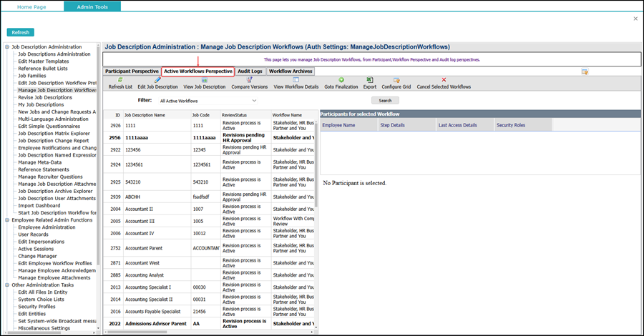The image size is (644, 336).
Task: Open the Workflow Archives tab
Action: tap(291, 71)
